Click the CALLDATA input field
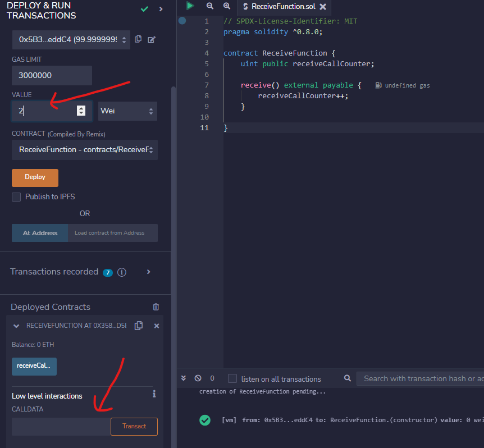The height and width of the screenshot is (448, 484). pyautogui.click(x=61, y=426)
